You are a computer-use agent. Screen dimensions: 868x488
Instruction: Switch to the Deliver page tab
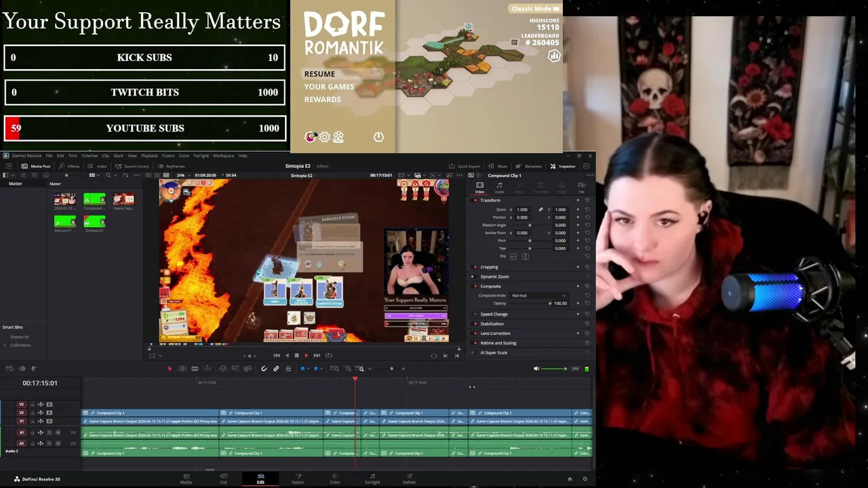click(x=409, y=479)
